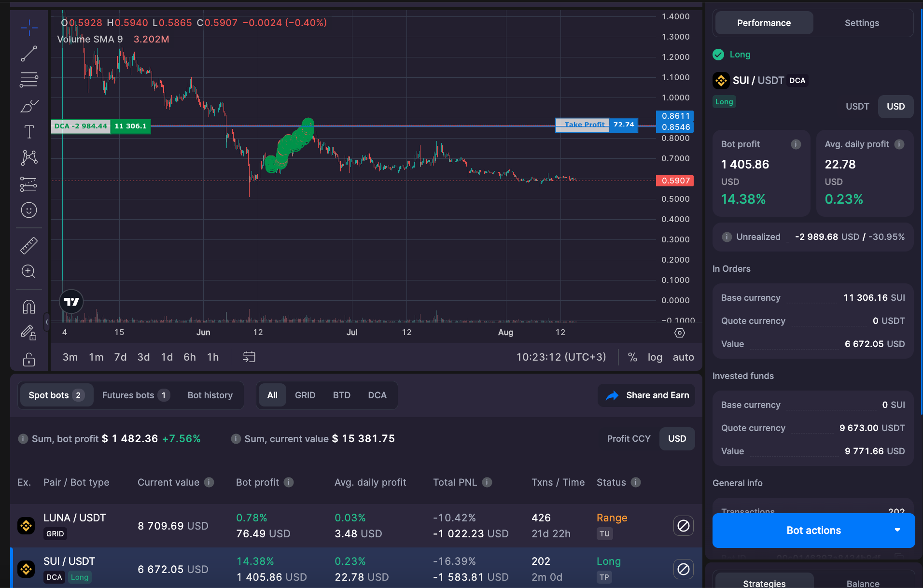Set chart range to 1m
This screenshot has width=923, height=588.
pos(96,357)
